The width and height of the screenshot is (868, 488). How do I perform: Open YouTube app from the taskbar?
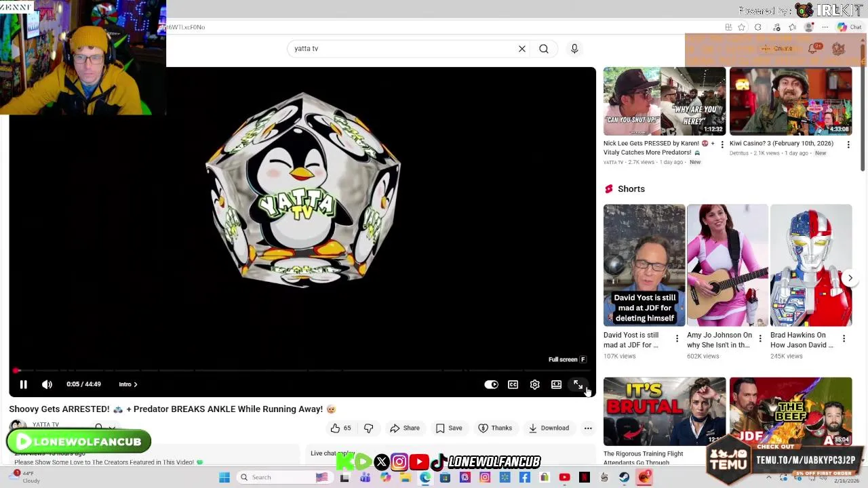564,477
